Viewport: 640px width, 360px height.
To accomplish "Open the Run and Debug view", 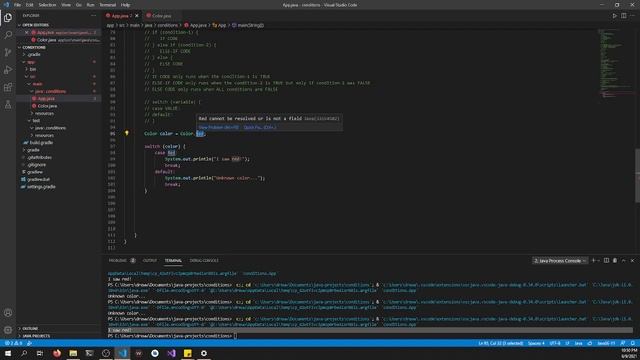I will pos(8,70).
